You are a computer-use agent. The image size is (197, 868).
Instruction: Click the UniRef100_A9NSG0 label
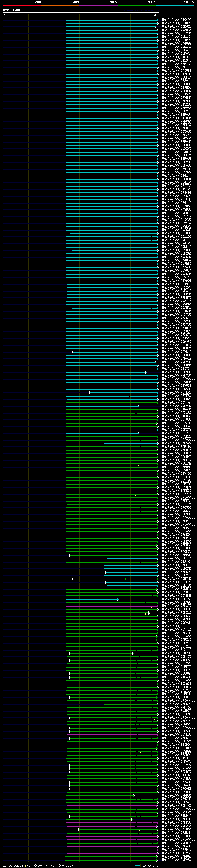click(177, 375)
